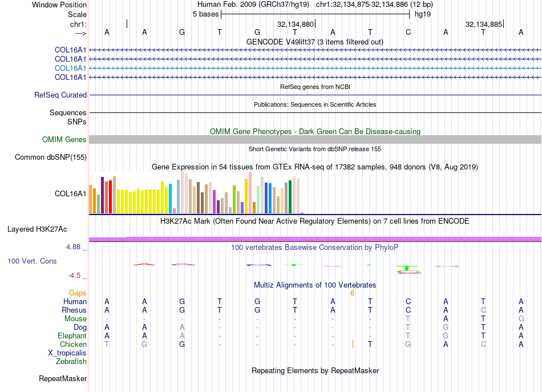The width and height of the screenshot is (542, 392).
Task: Click the 100 Vert. Cons label
Action: 32,261
